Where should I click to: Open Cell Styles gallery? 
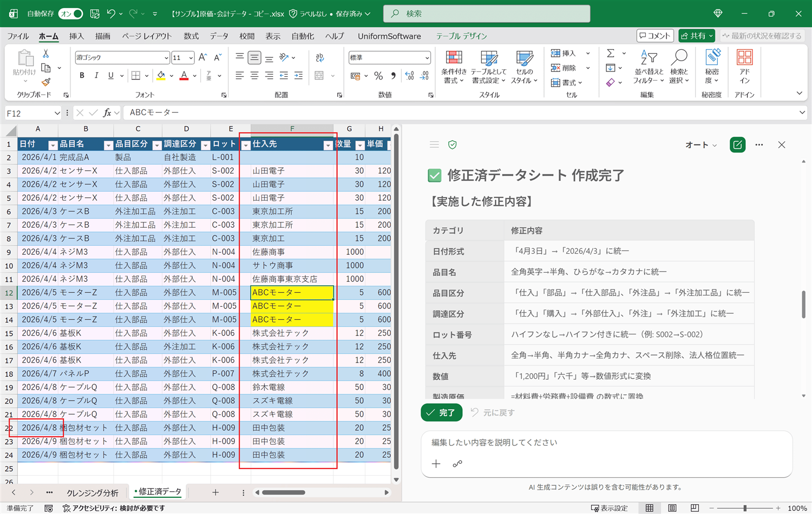tap(524, 67)
